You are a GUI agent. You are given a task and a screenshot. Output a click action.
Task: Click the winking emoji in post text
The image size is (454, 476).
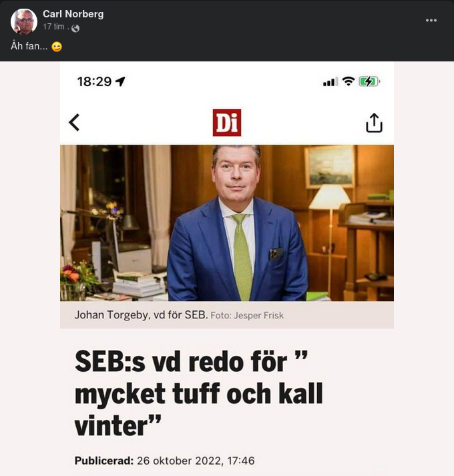[x=57, y=47]
